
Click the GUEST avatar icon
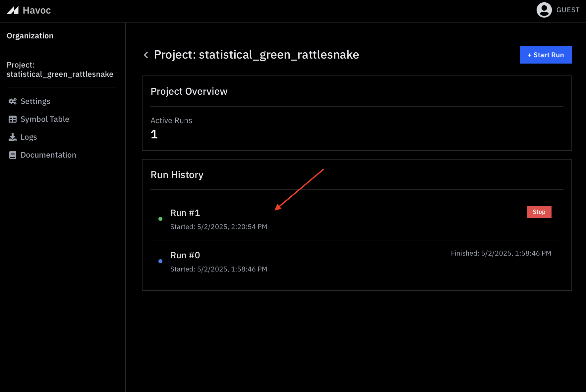(543, 10)
